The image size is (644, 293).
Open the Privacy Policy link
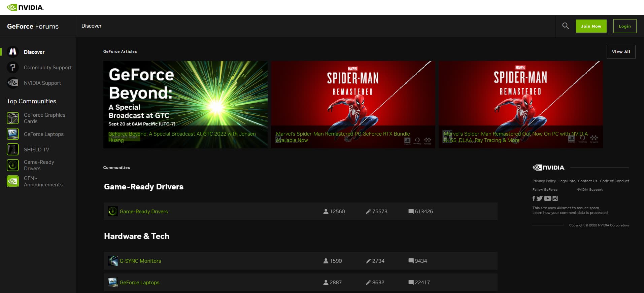[544, 181]
